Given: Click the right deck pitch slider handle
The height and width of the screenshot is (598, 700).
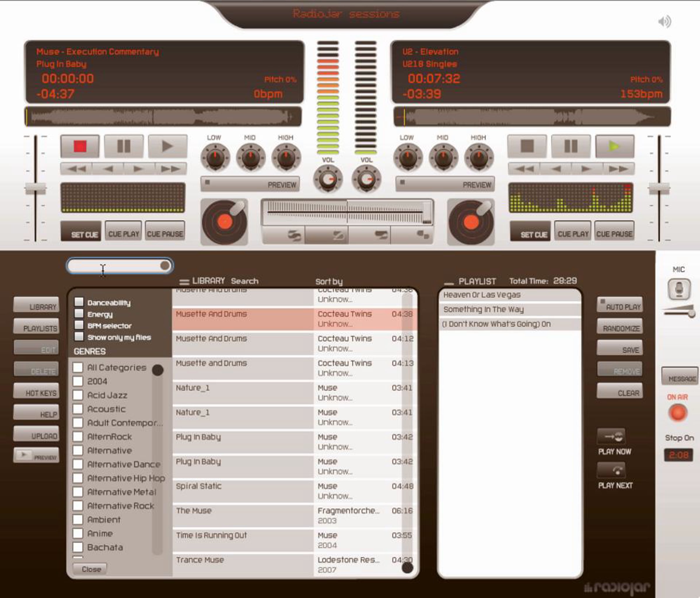Looking at the screenshot, I should tap(659, 188).
